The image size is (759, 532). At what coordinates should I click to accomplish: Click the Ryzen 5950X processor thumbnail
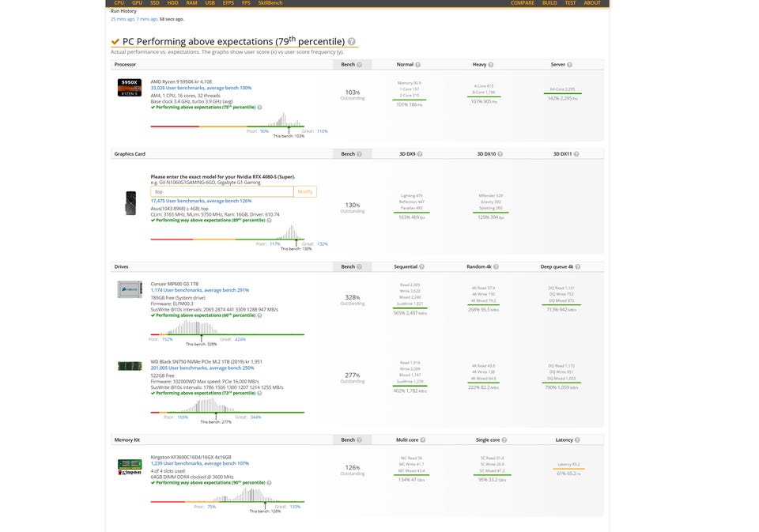(x=130, y=88)
